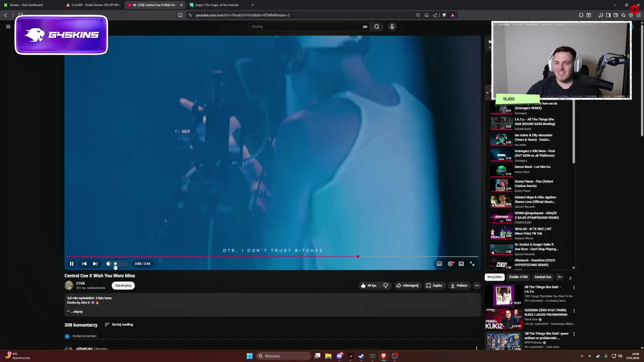Open options for All The Things She Said recommendation
Image resolution: width=644 pixels, height=362 pixels.
tap(574, 288)
